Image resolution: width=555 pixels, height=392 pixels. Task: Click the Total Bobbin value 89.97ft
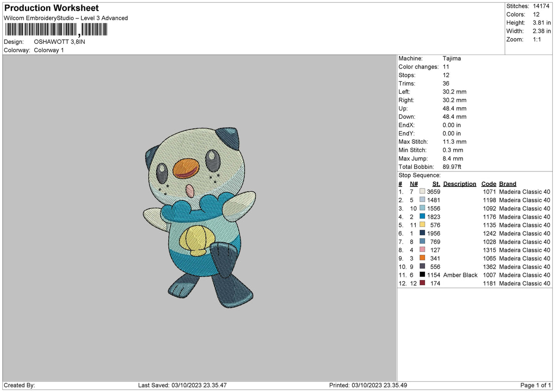[452, 166]
